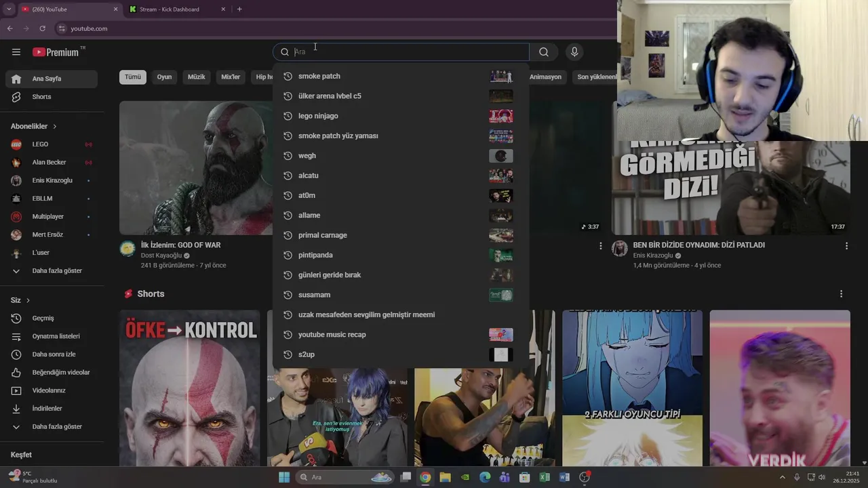
Task: Expand the Siz section chevron
Action: tap(28, 300)
